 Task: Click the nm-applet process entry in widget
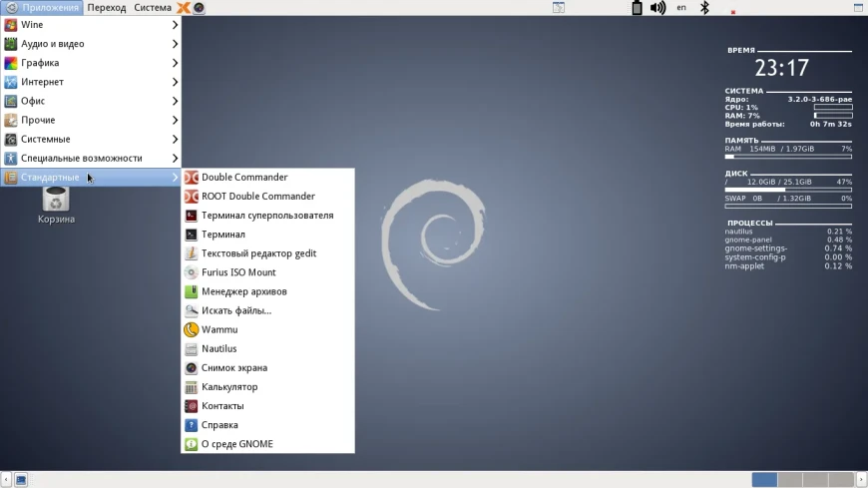point(744,265)
